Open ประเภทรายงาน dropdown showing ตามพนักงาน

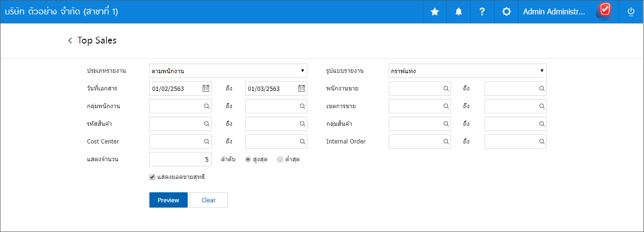tap(228, 71)
